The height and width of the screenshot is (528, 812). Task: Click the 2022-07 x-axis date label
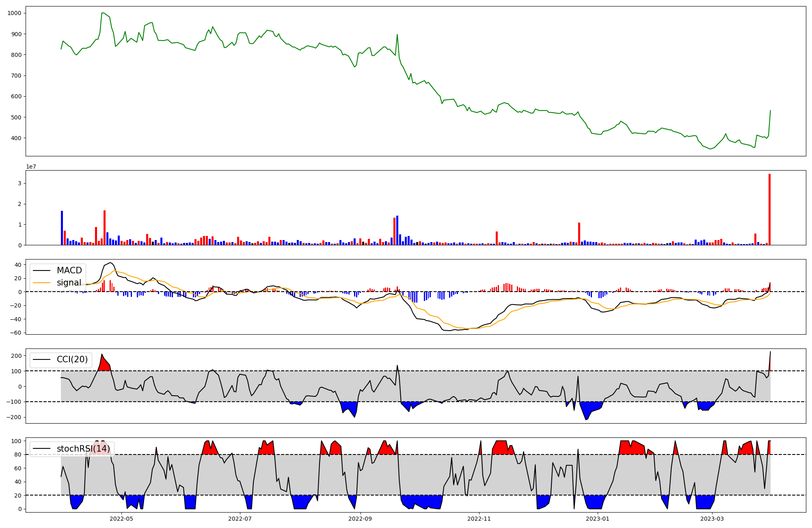tap(240, 519)
